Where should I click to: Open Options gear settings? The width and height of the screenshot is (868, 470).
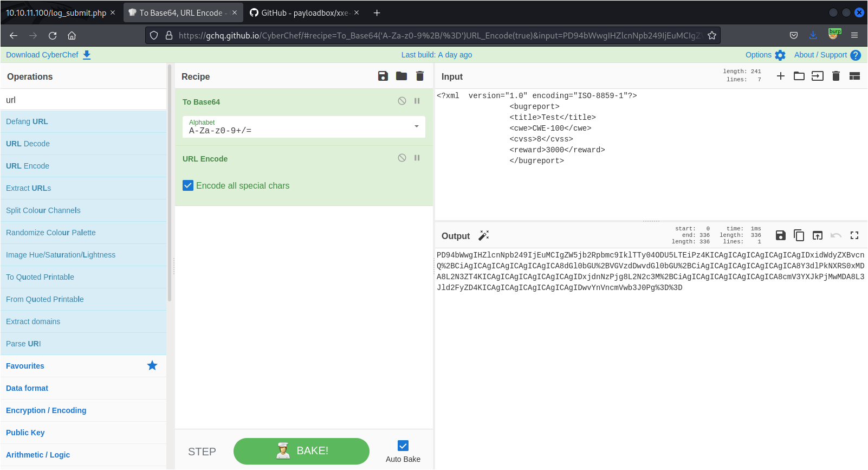(766, 55)
